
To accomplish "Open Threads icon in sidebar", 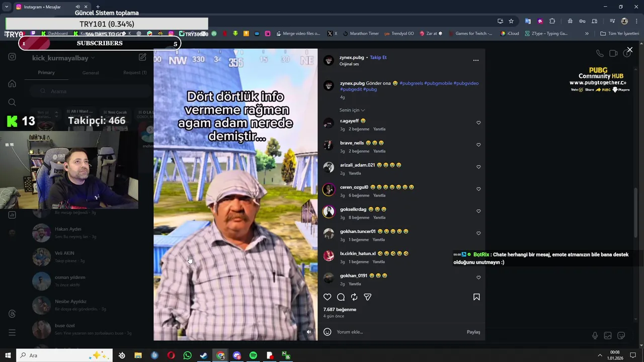I will pyautogui.click(x=12, y=314).
